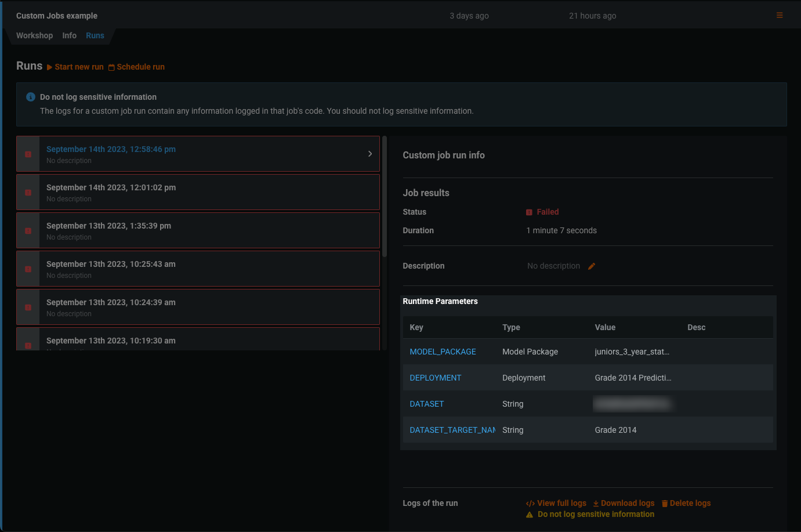Click the red Failed status icon in Job results

[529, 212]
